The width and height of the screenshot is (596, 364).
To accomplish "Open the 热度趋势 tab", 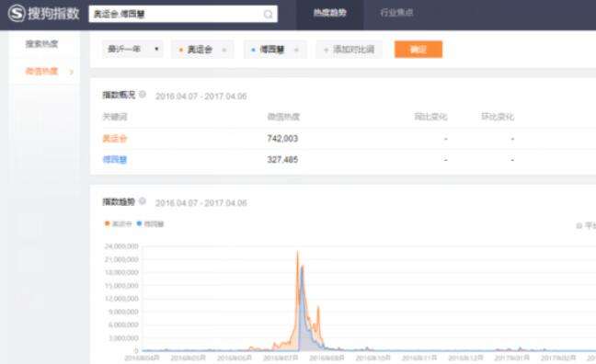I will click(x=329, y=13).
